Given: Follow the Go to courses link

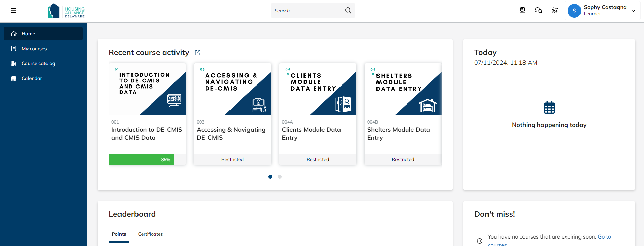Looking at the screenshot, I should pos(604,237).
